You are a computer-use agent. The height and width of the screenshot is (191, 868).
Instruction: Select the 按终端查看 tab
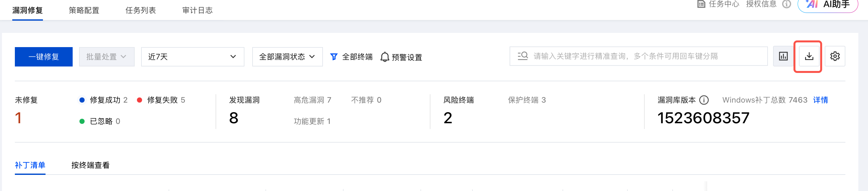(90, 165)
